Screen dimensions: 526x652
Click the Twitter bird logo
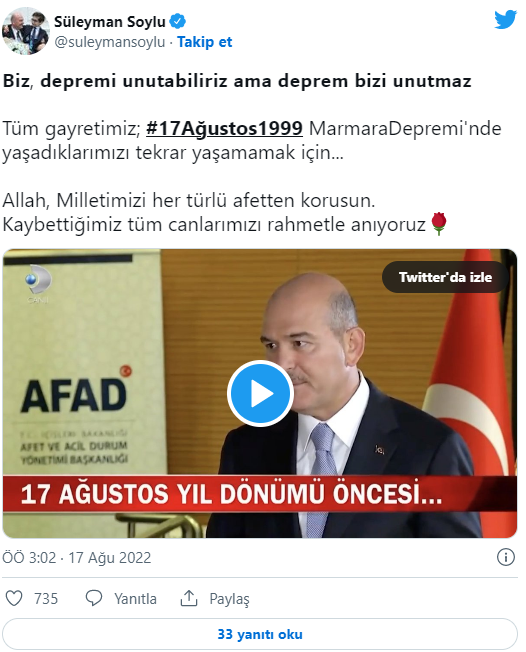[x=505, y=20]
